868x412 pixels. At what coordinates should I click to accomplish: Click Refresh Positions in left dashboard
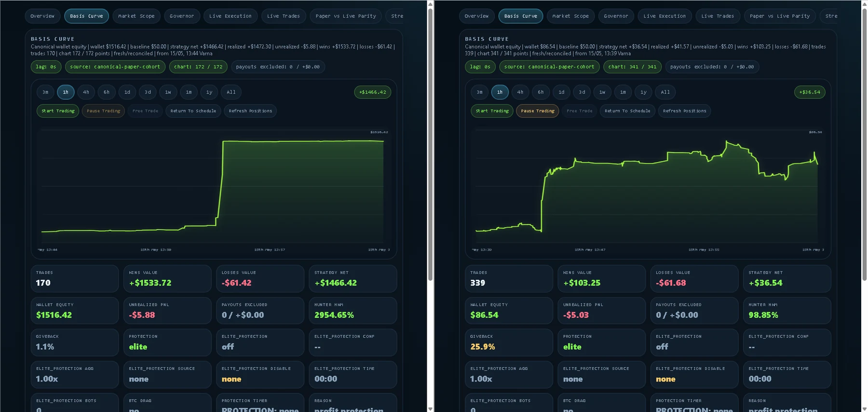pyautogui.click(x=250, y=111)
